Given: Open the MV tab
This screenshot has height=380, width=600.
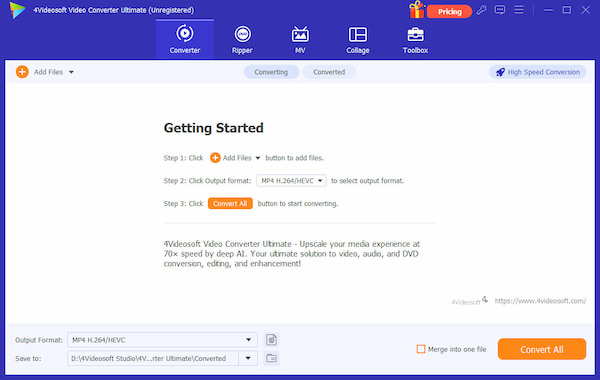Looking at the screenshot, I should point(300,39).
